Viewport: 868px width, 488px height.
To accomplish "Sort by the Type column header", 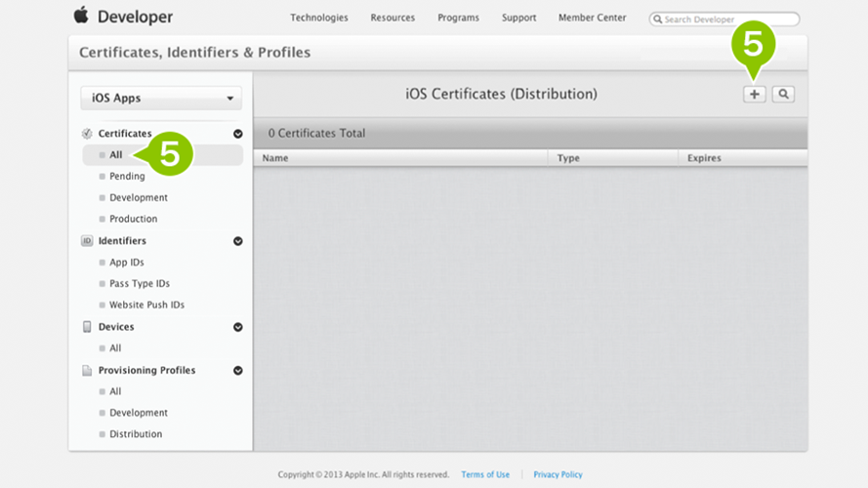I will pyautogui.click(x=568, y=158).
